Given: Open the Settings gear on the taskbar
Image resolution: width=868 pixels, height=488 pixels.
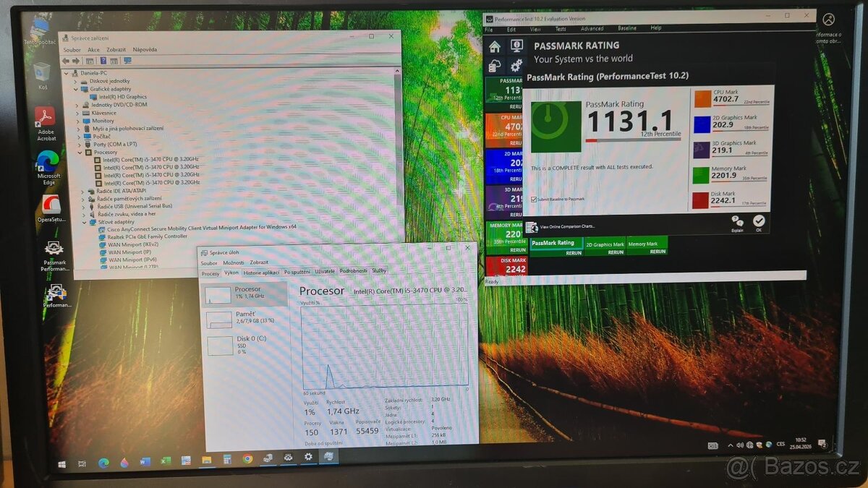Looking at the screenshot, I should pos(308,457).
